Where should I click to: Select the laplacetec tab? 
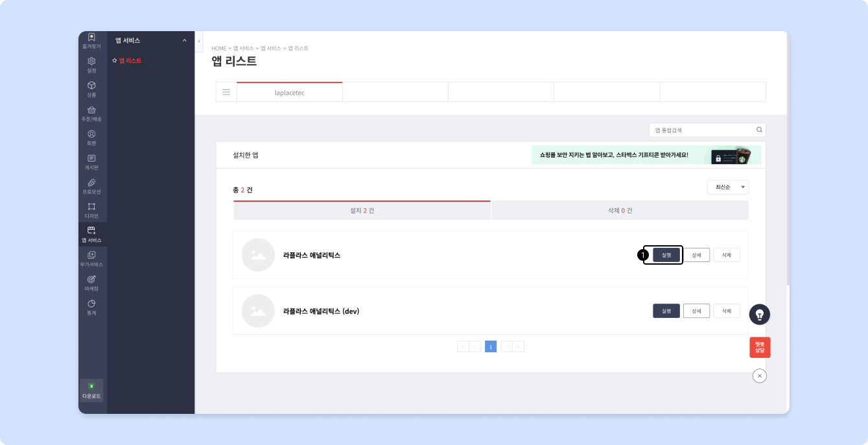pos(289,93)
